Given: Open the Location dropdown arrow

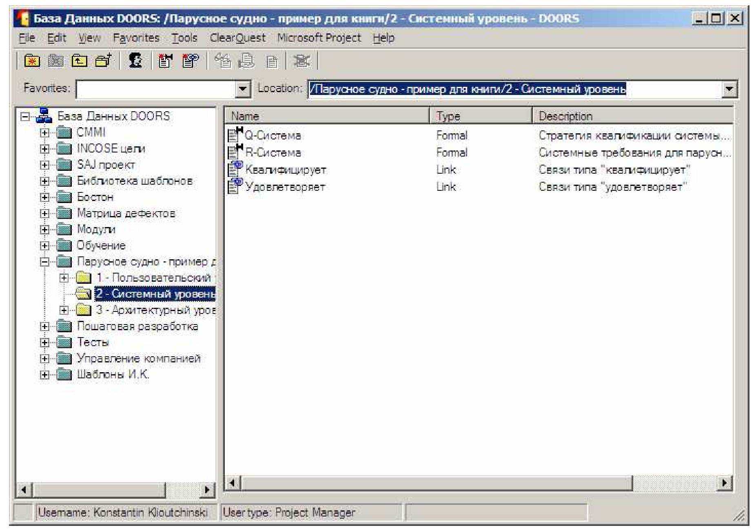Looking at the screenshot, I should tap(729, 89).
